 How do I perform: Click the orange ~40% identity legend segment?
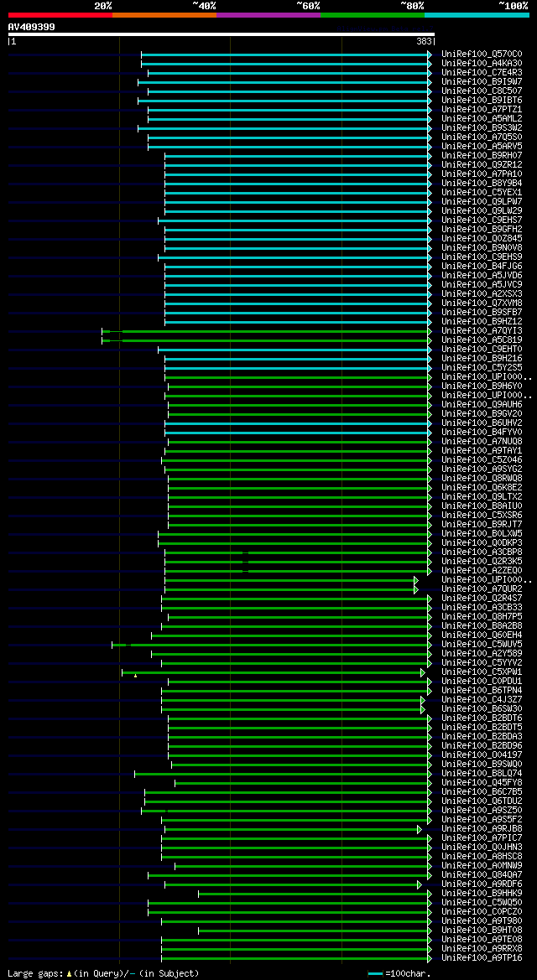(x=164, y=14)
